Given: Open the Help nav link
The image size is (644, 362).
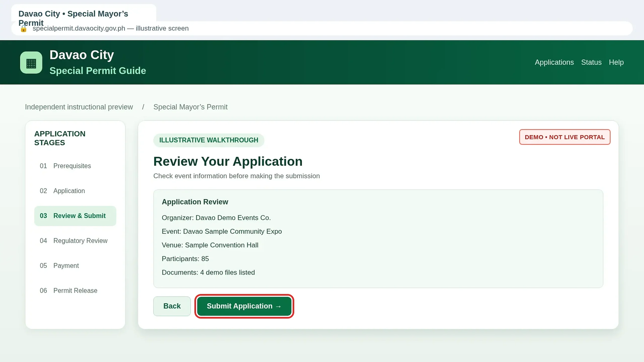Looking at the screenshot, I should click(616, 62).
